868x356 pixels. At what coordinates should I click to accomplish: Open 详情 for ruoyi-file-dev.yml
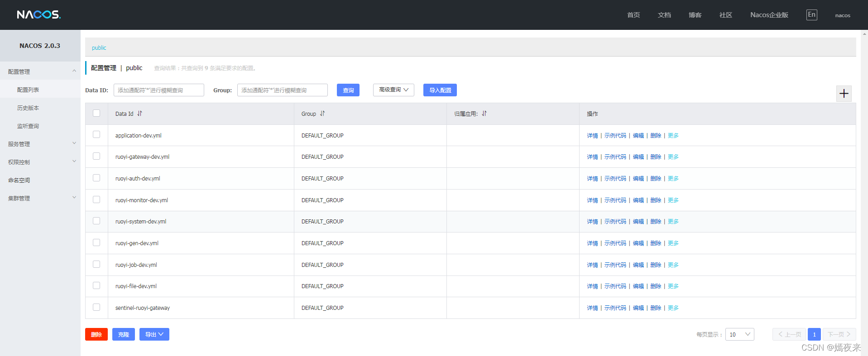(x=592, y=286)
